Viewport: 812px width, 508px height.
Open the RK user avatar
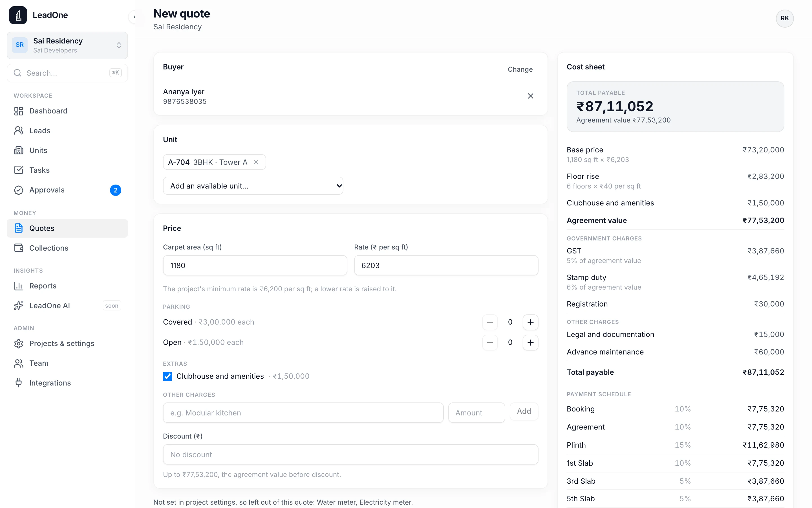click(784, 18)
